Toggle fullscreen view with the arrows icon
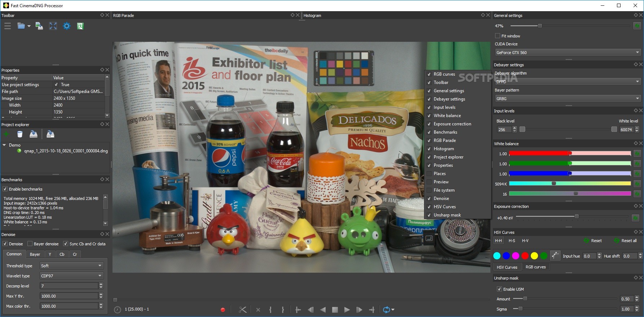The width and height of the screenshot is (644, 317). [53, 26]
